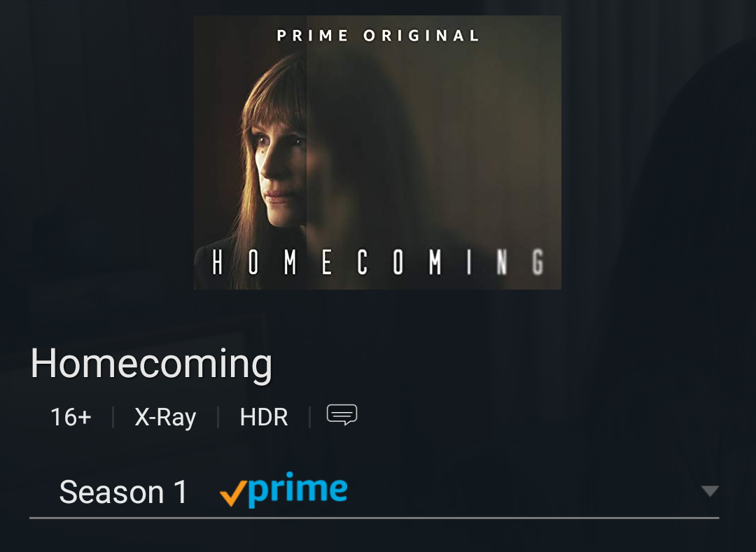Click the separator between HDR and subtitles icon
The width and height of the screenshot is (756, 552).
[309, 417]
